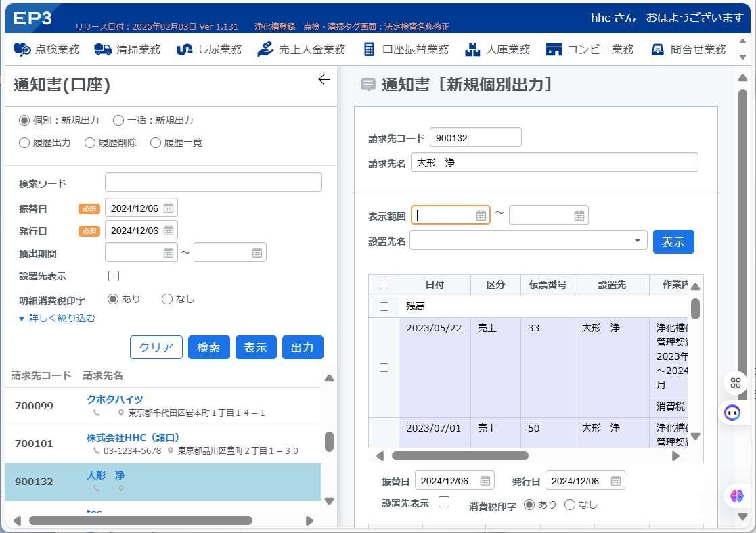Image resolution: width=756 pixels, height=533 pixels.
Task: Click the 検索 button
Action: tap(208, 347)
